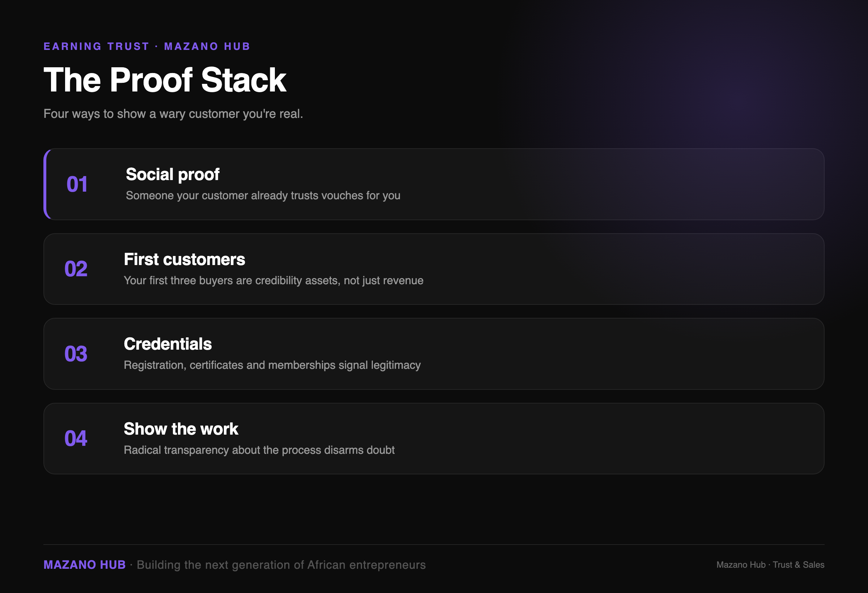This screenshot has width=868, height=593.
Task: Click the 'First customers' heading
Action: click(x=184, y=259)
